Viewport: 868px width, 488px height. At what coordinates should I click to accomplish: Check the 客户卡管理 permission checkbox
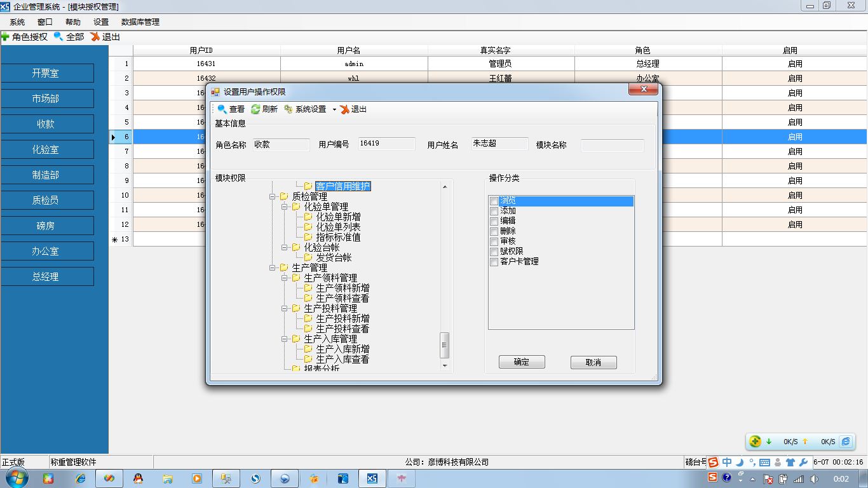(494, 262)
